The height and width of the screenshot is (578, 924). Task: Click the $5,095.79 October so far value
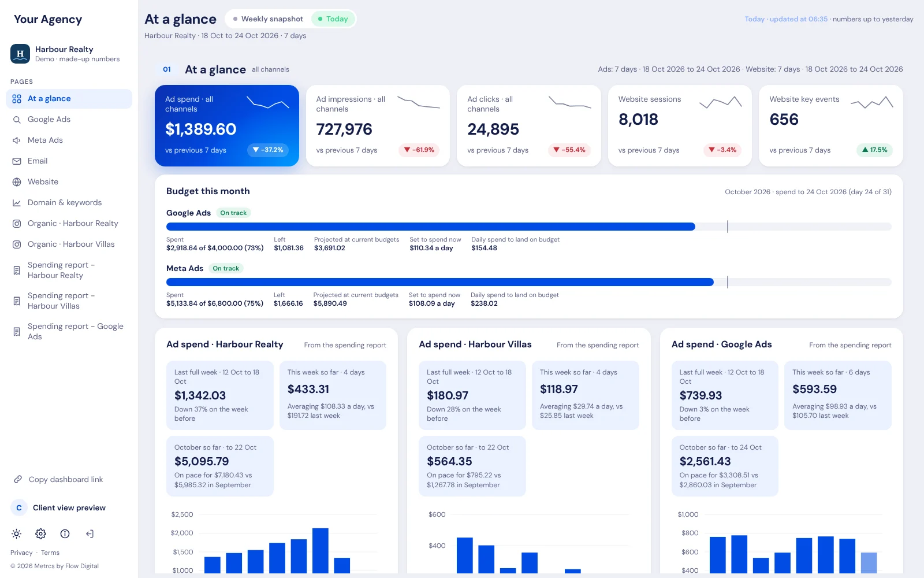pyautogui.click(x=202, y=462)
